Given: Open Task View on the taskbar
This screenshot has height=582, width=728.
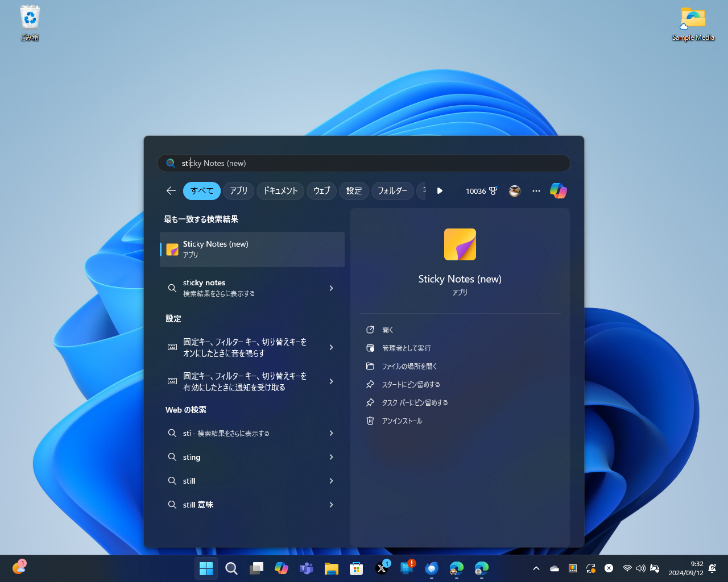Looking at the screenshot, I should coord(257,568).
